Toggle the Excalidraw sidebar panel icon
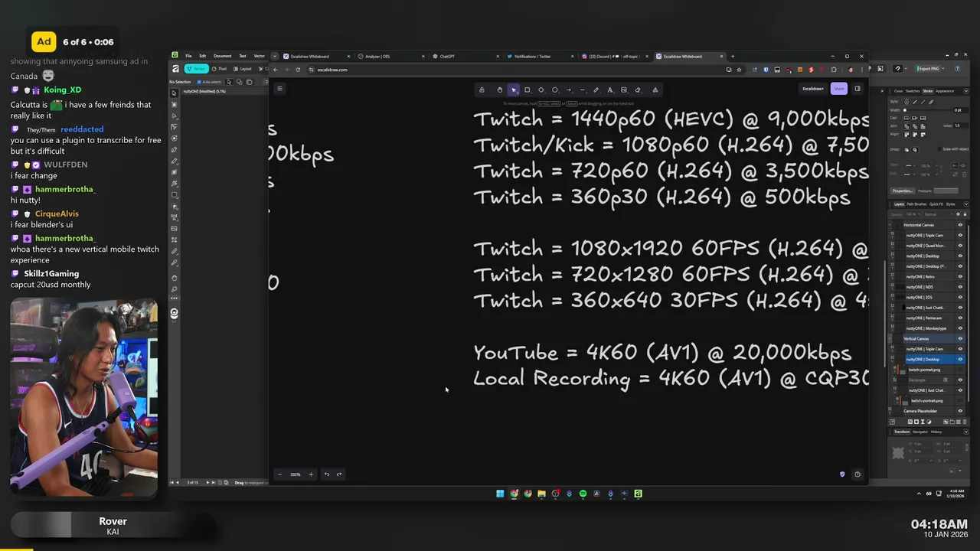Viewport: 980px width, 551px height. [x=857, y=89]
